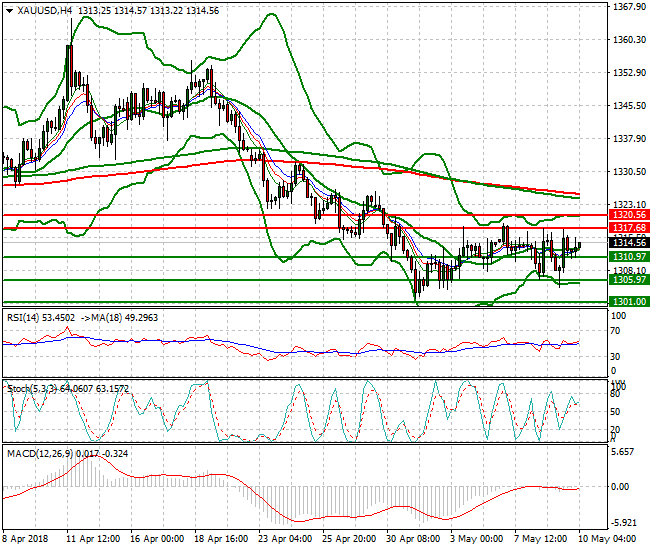Click the 23 Apr 04:00 time label

(285, 539)
